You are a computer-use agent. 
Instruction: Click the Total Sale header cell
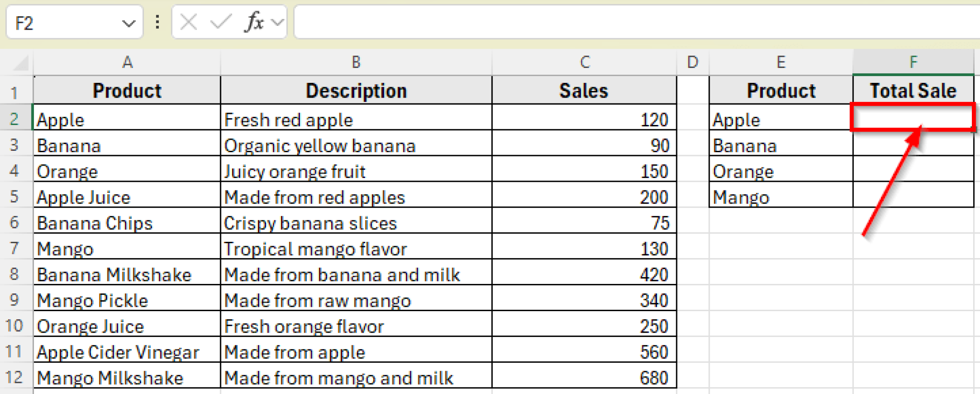click(913, 90)
